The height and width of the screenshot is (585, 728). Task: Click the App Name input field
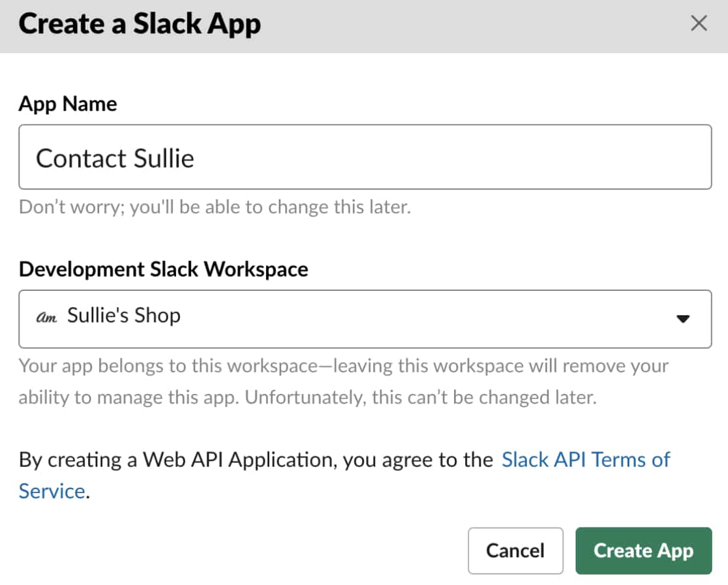[365, 157]
